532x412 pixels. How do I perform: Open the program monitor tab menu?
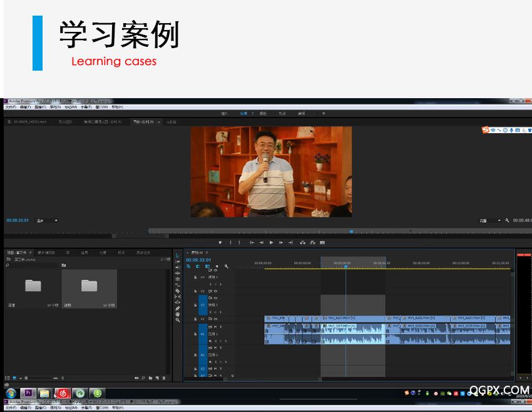(159, 122)
